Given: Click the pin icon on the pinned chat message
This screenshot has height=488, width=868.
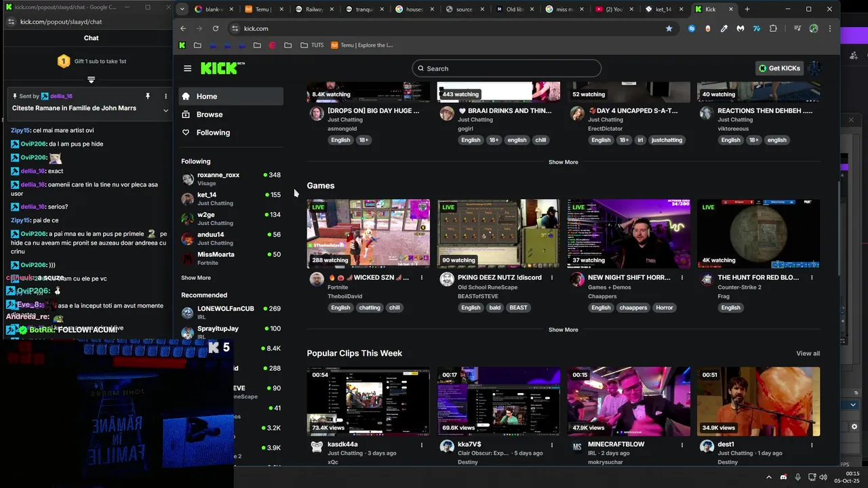Looking at the screenshot, I should coord(147,96).
